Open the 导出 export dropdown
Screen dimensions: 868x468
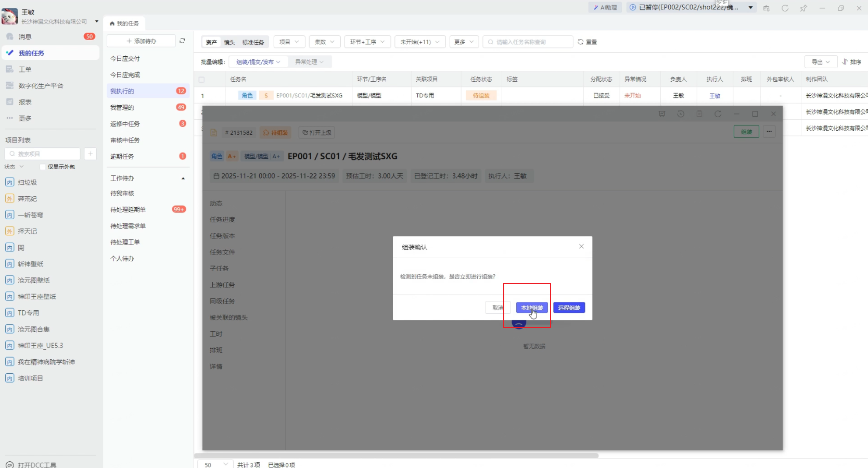click(821, 62)
